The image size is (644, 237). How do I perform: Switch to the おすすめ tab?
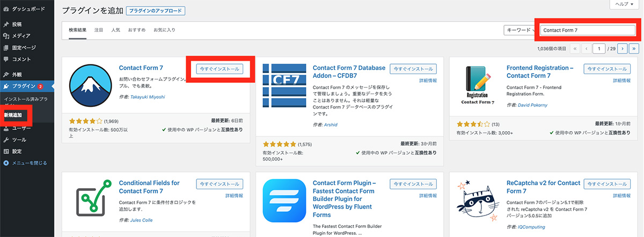(x=137, y=30)
